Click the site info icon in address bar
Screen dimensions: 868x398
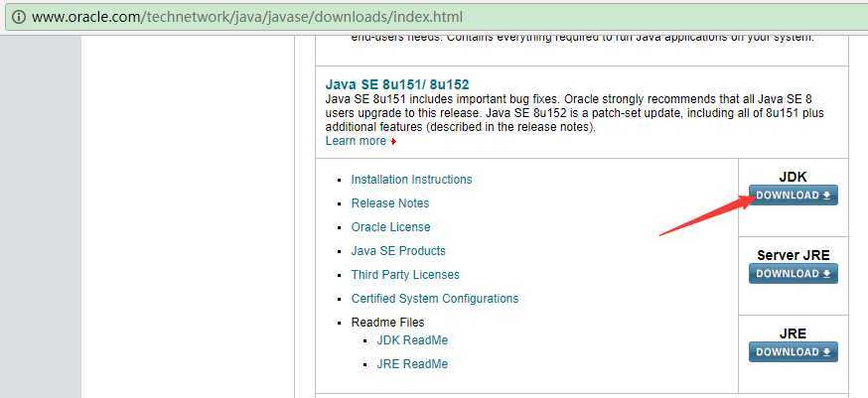pyautogui.click(x=18, y=17)
